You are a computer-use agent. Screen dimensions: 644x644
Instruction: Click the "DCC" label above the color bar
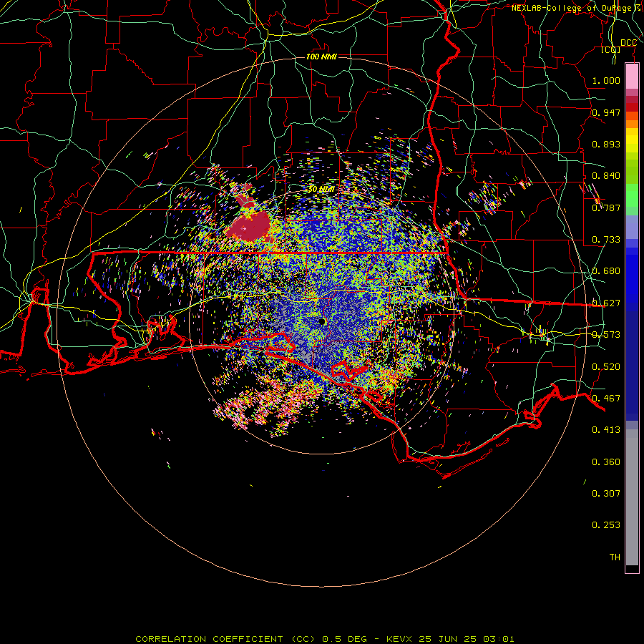pyautogui.click(x=628, y=43)
